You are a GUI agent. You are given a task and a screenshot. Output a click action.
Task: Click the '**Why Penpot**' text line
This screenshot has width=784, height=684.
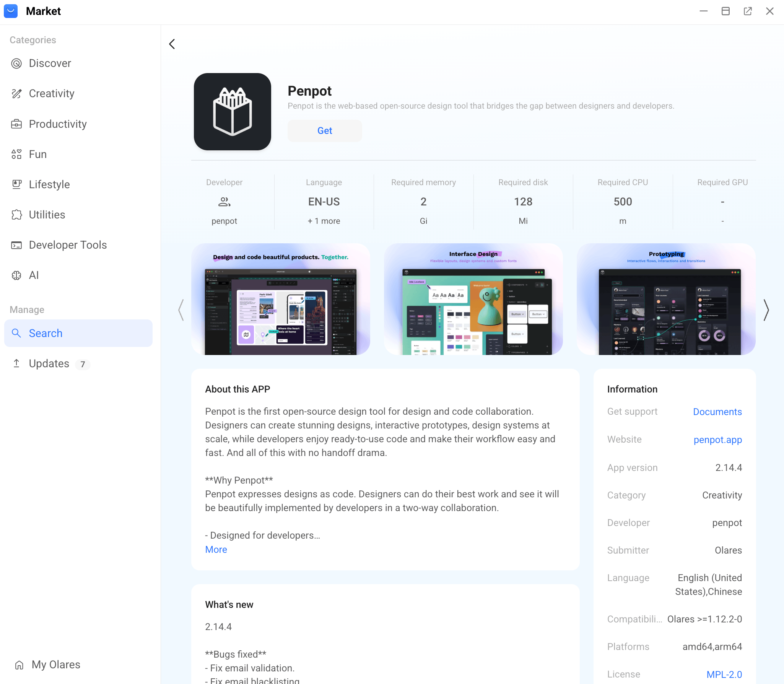(239, 480)
